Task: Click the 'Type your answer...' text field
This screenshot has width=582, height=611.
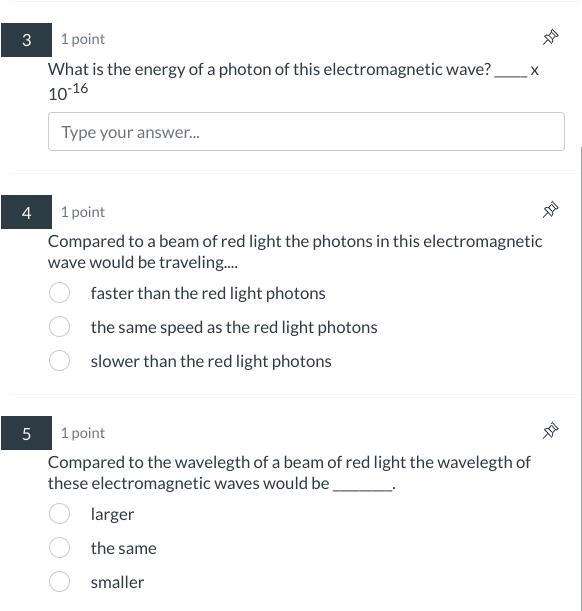Action: [306, 132]
